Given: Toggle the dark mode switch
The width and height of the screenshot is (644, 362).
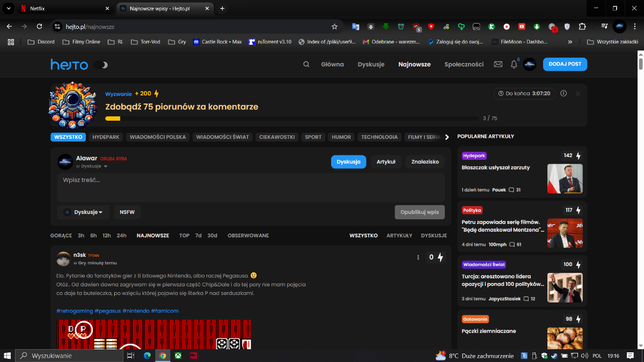Looking at the screenshot, I should coord(100,65).
